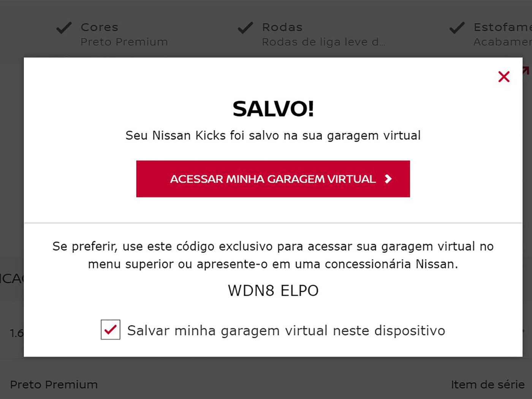Click the 'Item de série' label
This screenshot has height=399, width=532.
click(488, 385)
